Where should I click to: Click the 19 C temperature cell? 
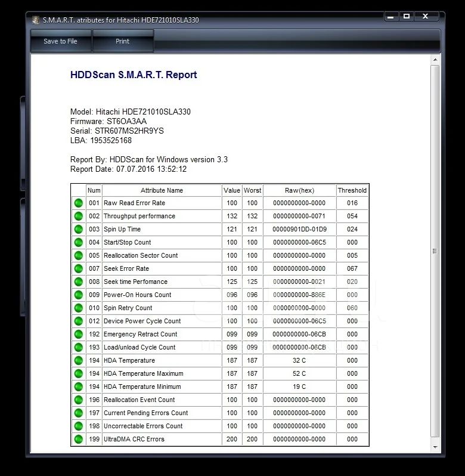pos(299,387)
